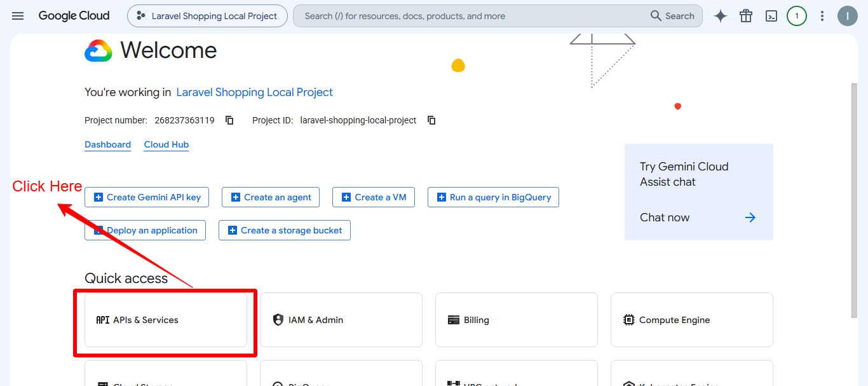The image size is (868, 386).
Task: Click the plus icon on Create storage bucket
Action: click(233, 230)
